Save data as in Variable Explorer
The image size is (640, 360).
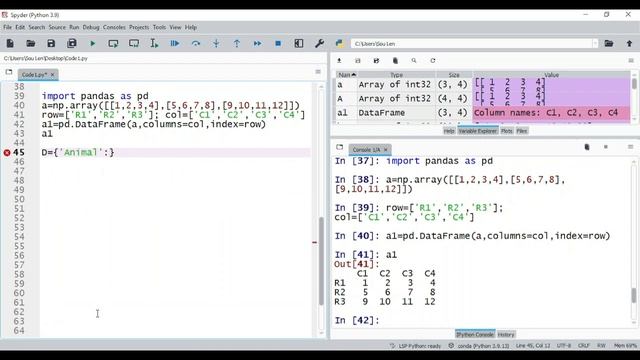pyautogui.click(x=376, y=60)
